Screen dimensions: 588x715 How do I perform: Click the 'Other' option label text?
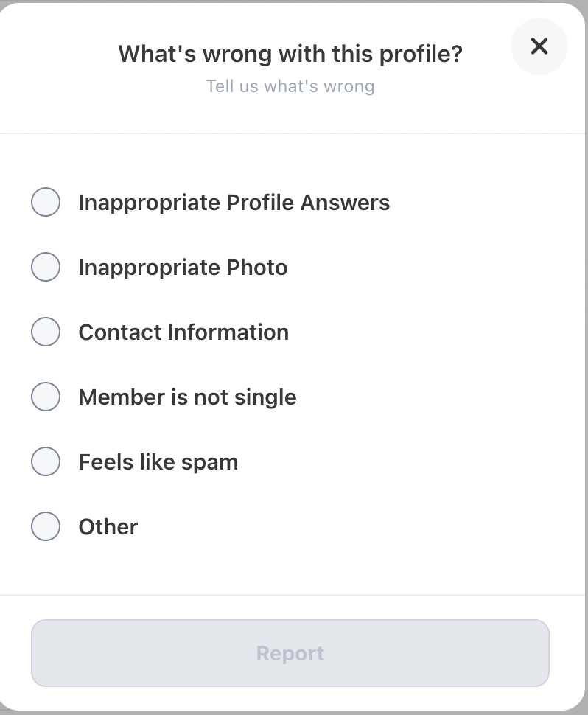click(x=108, y=527)
